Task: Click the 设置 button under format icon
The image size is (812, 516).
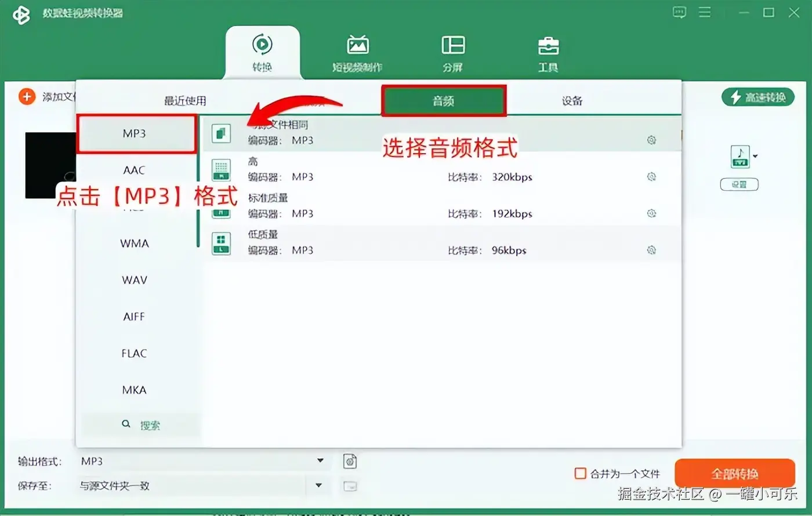Action: pos(739,184)
